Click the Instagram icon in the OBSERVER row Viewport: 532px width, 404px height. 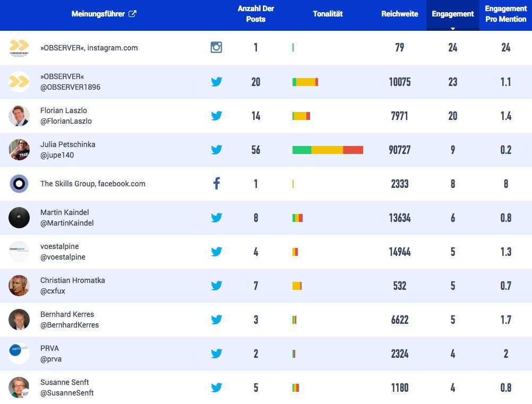216,47
